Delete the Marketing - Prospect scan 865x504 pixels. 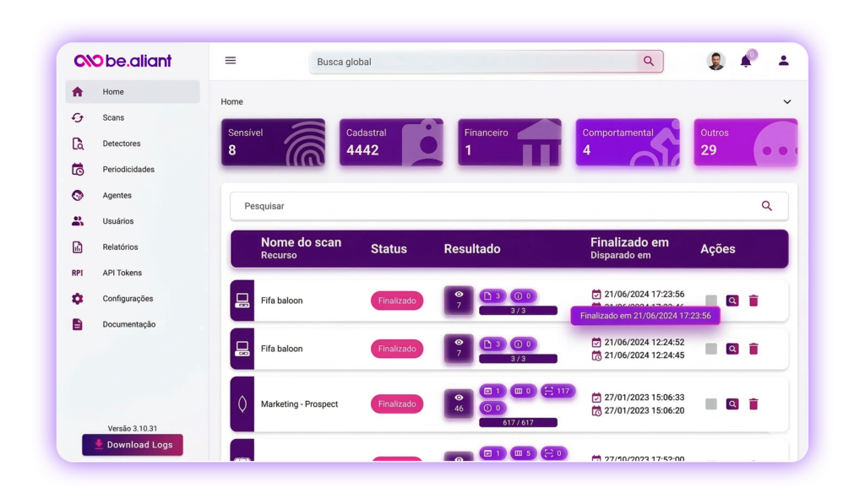coord(753,404)
